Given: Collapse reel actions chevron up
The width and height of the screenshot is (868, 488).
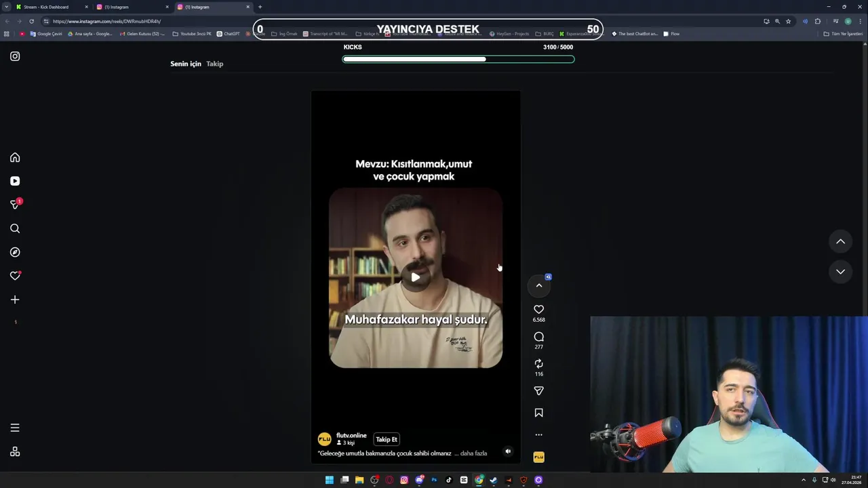Looking at the screenshot, I should 539,285.
